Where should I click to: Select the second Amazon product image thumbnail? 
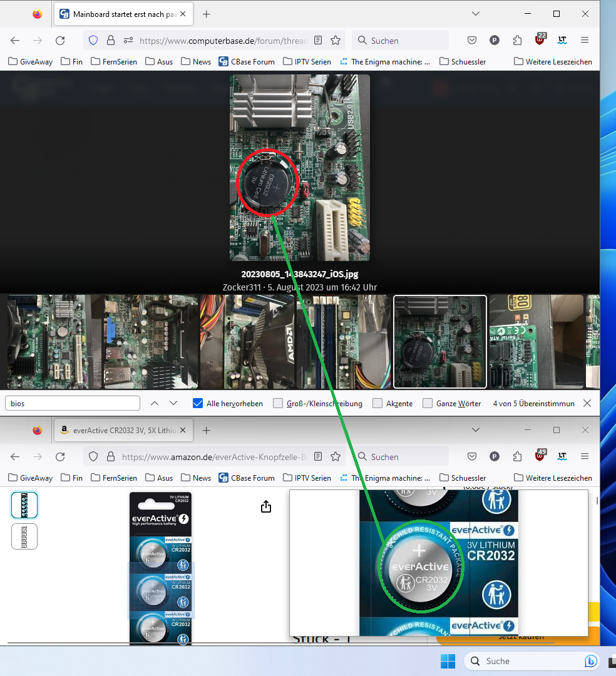(x=24, y=536)
